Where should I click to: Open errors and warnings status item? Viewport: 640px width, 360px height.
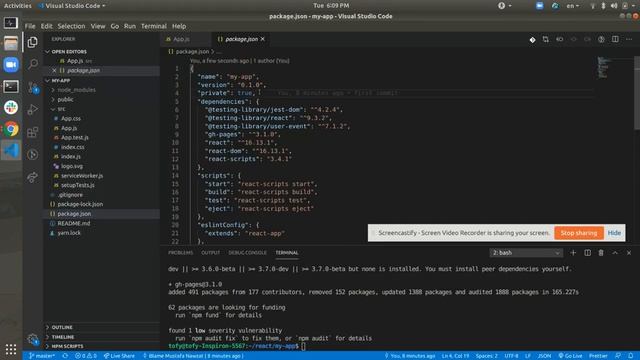pyautogui.click(x=86, y=356)
